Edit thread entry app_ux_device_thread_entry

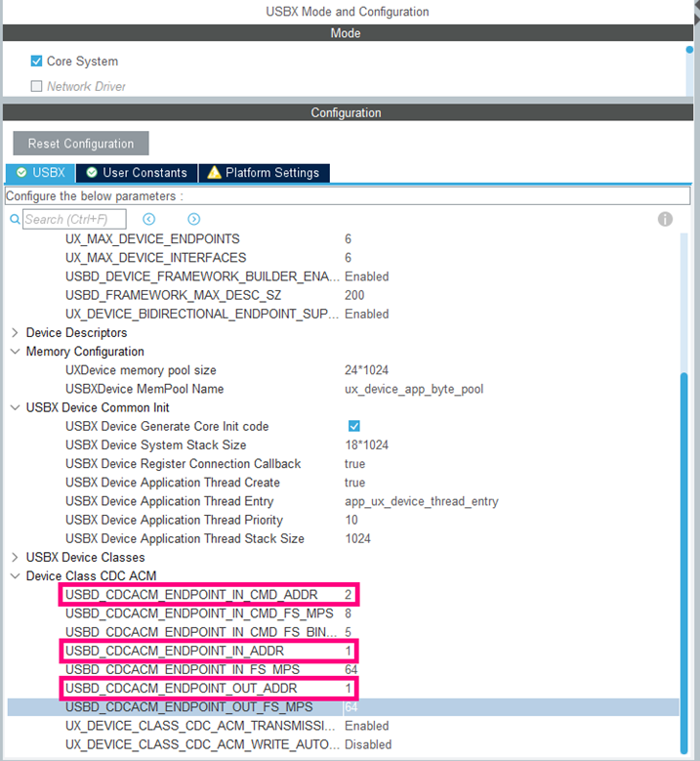[422, 501]
